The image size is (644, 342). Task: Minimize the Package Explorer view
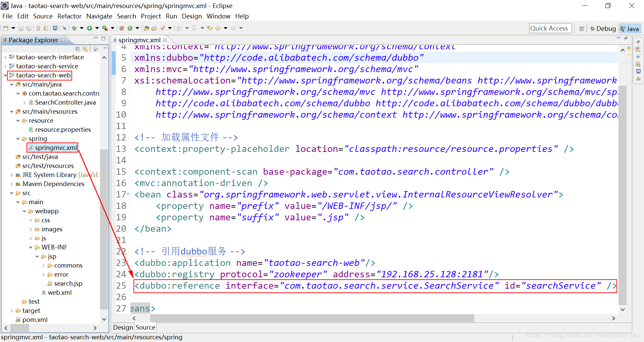[96, 38]
